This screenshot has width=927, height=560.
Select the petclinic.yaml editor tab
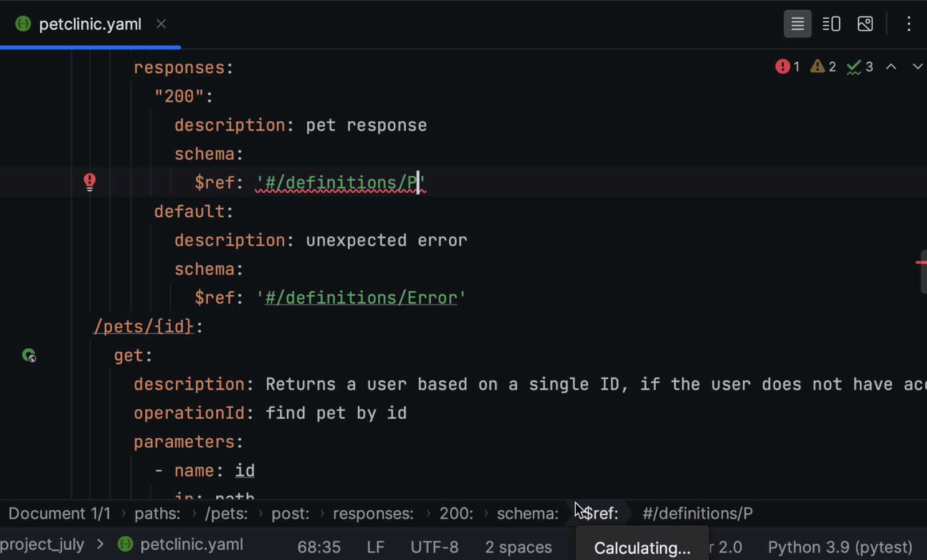point(89,23)
